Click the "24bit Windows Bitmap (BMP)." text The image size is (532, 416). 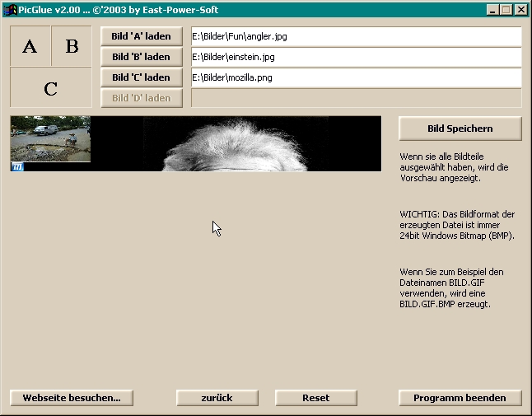pos(457,236)
